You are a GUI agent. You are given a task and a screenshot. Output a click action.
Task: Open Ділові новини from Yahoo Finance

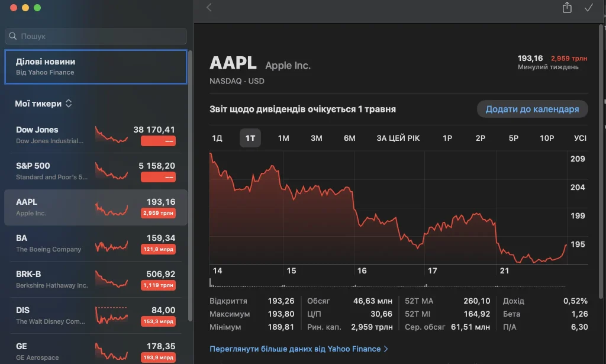click(96, 67)
